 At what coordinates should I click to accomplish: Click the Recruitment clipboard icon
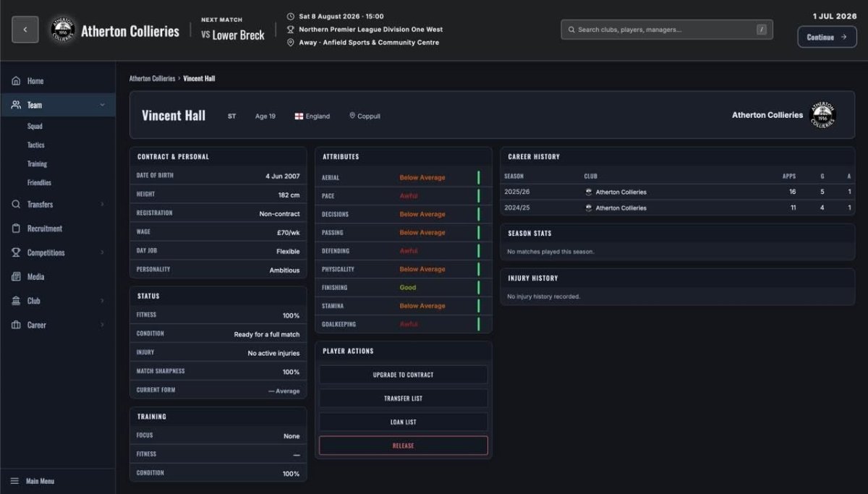(16, 229)
